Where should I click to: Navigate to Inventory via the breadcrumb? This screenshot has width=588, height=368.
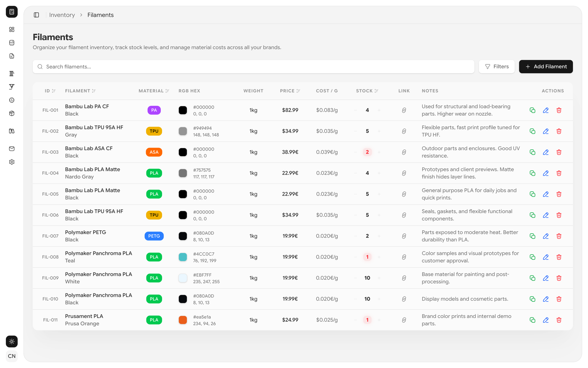coord(62,15)
